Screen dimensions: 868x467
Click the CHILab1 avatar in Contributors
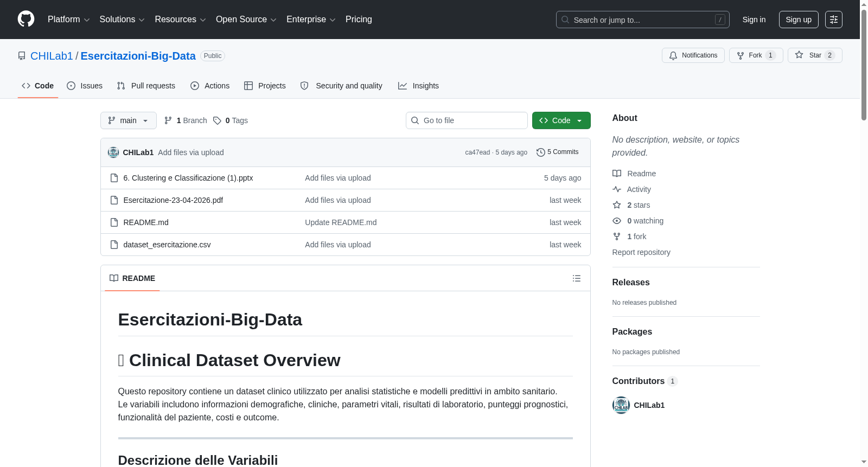tap(621, 405)
